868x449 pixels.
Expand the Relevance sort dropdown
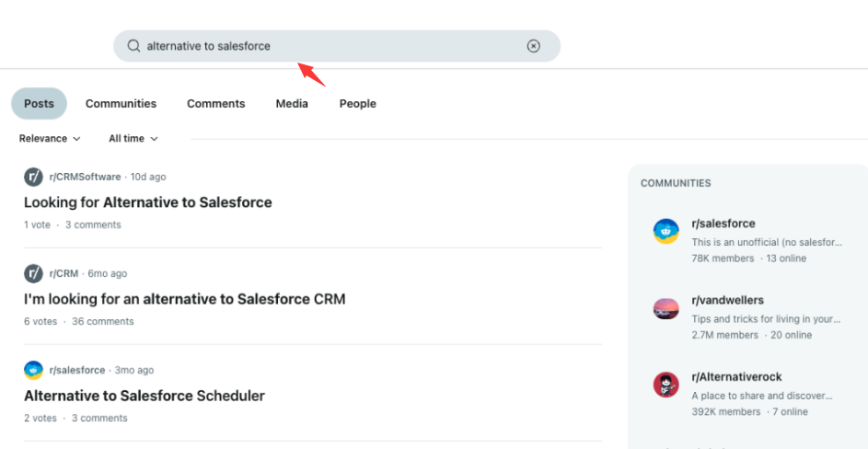pos(50,139)
